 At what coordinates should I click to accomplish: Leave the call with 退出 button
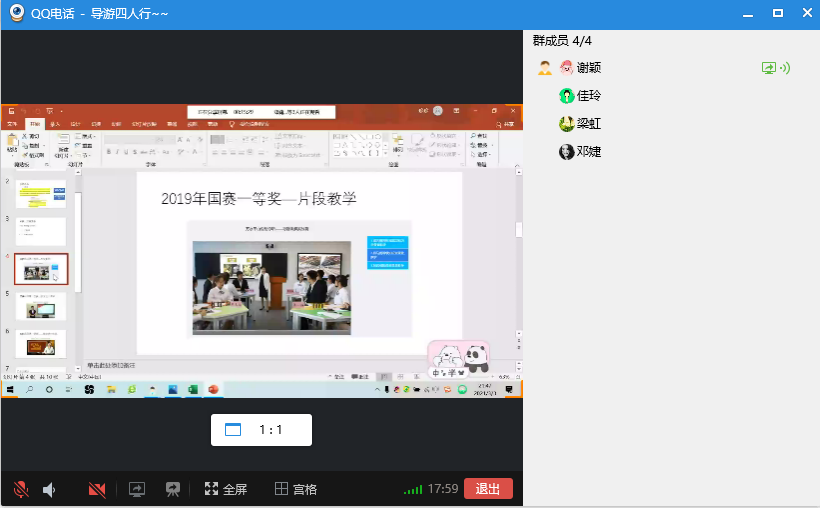tap(488, 489)
